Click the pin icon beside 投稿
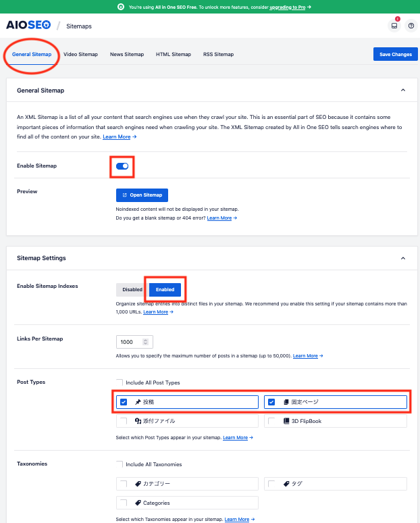The image size is (420, 523). click(x=138, y=402)
